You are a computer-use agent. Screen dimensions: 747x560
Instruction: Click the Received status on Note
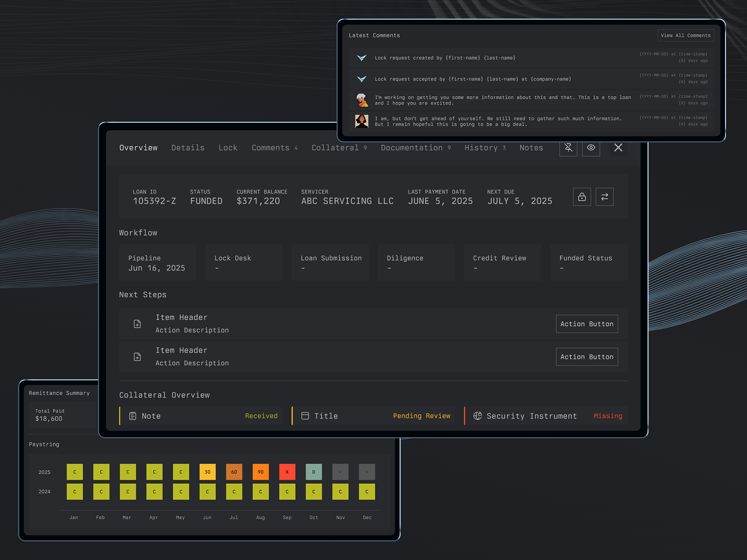[x=261, y=416]
